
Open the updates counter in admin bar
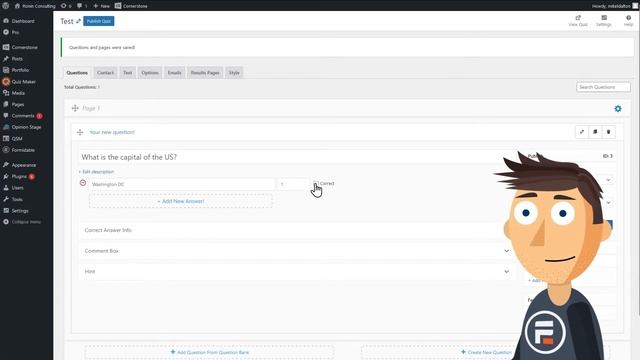tap(66, 6)
